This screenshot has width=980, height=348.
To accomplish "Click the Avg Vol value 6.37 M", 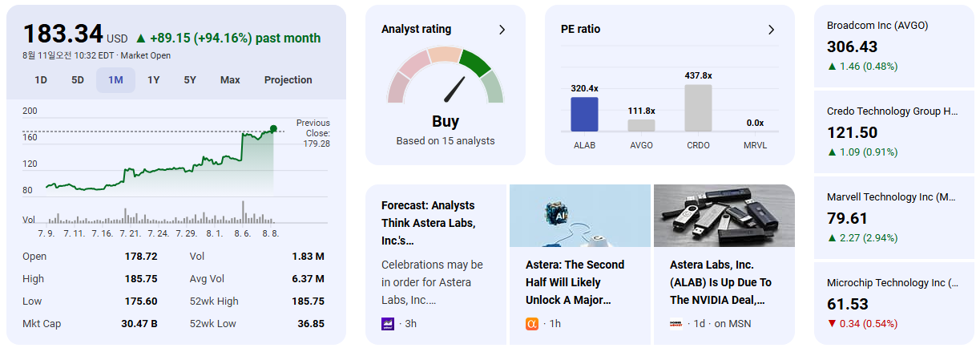I will 309,279.
